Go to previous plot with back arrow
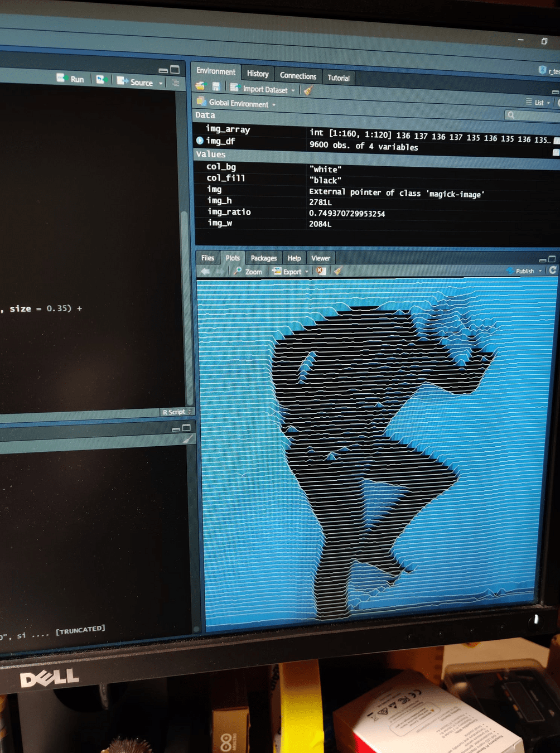The image size is (560, 753). click(205, 271)
